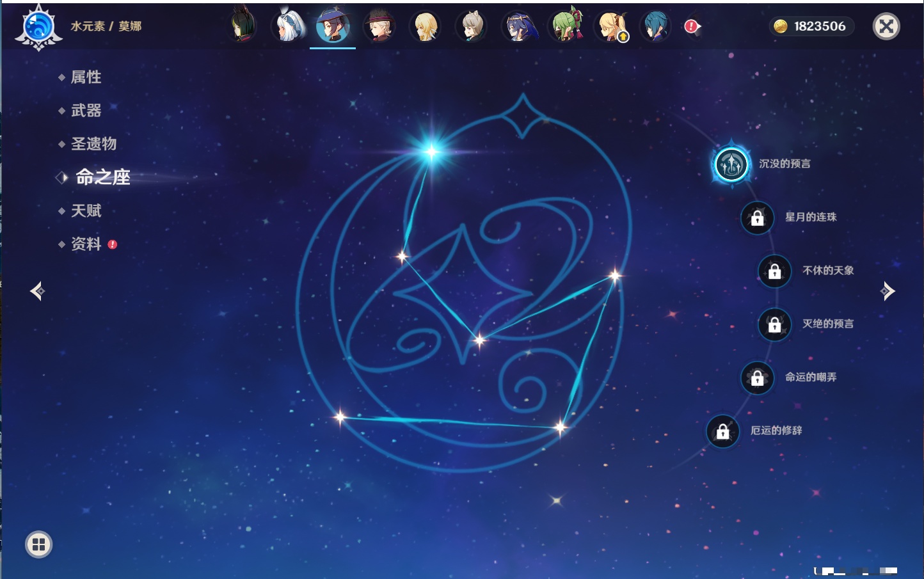Select the 命之座 constellation menu
The image size is (924, 579).
click(x=102, y=177)
